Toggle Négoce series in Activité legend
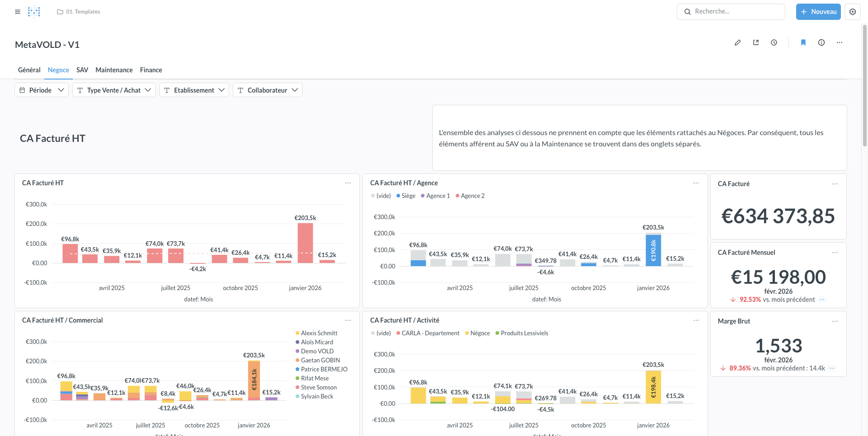The width and height of the screenshot is (868, 436). coord(477,333)
